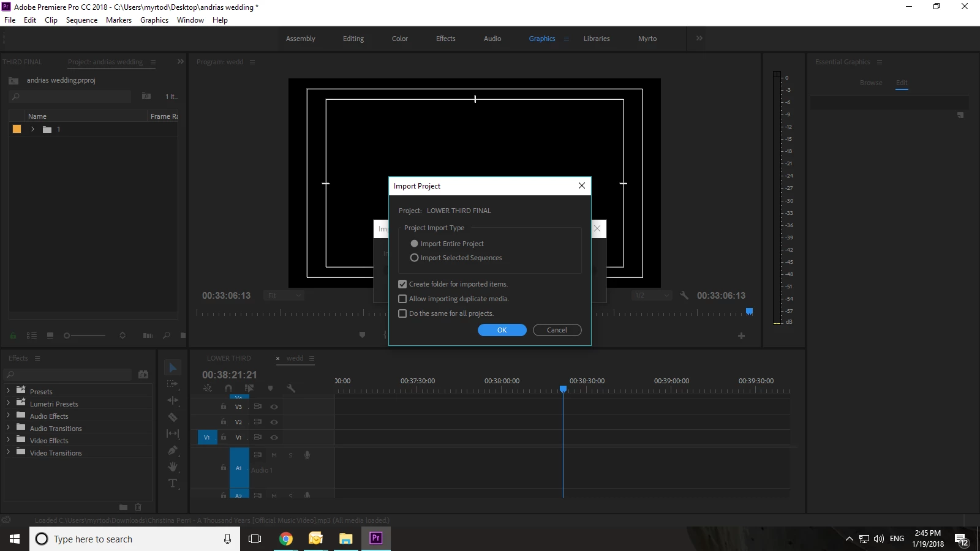Toggle Project panel read-only lock icon
The image size is (980, 551).
[x=13, y=335]
